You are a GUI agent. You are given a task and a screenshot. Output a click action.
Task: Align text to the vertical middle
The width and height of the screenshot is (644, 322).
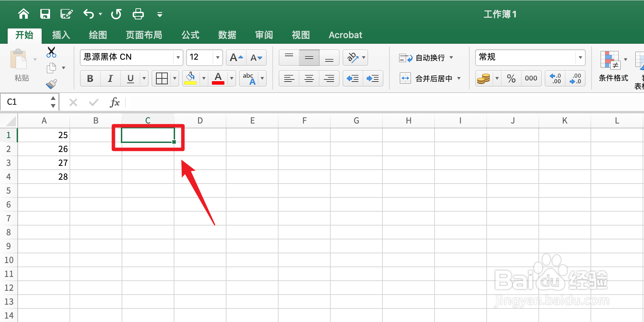(x=309, y=58)
